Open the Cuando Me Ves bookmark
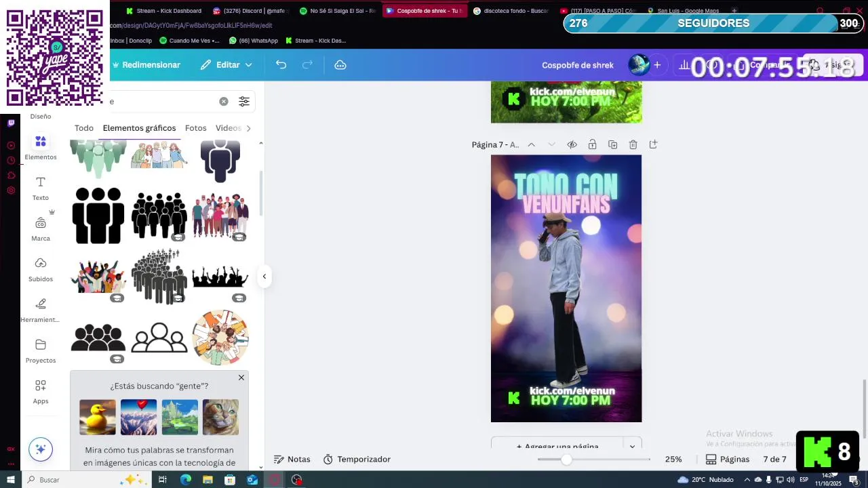Image resolution: width=868 pixels, height=488 pixels. [x=189, y=41]
